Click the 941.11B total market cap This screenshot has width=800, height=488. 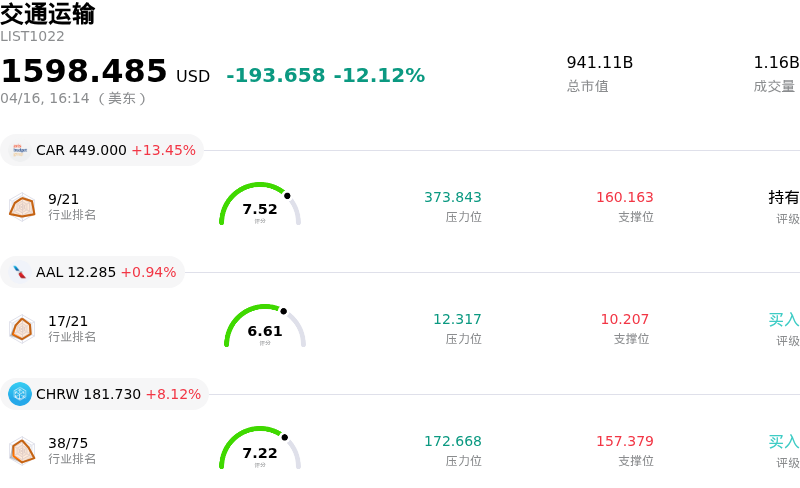[599, 63]
